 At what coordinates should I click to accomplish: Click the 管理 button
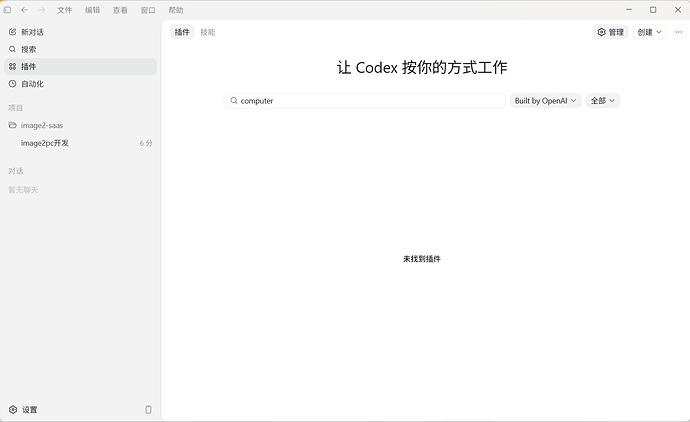point(610,32)
